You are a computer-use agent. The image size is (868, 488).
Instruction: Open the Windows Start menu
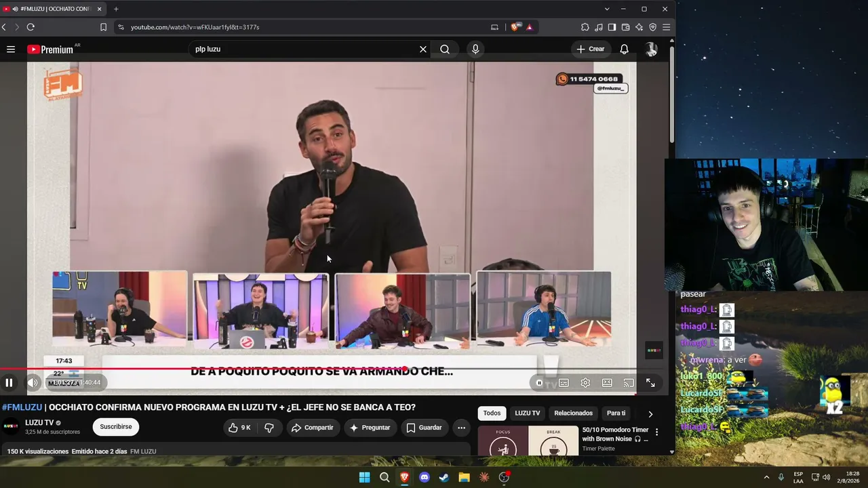click(x=364, y=477)
